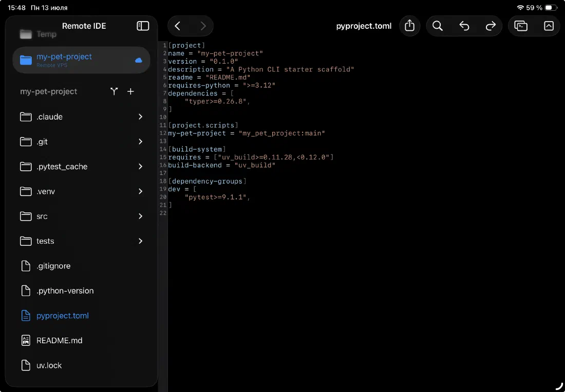Click the uv.lock file icon
Image resolution: width=565 pixels, height=392 pixels.
coord(26,365)
